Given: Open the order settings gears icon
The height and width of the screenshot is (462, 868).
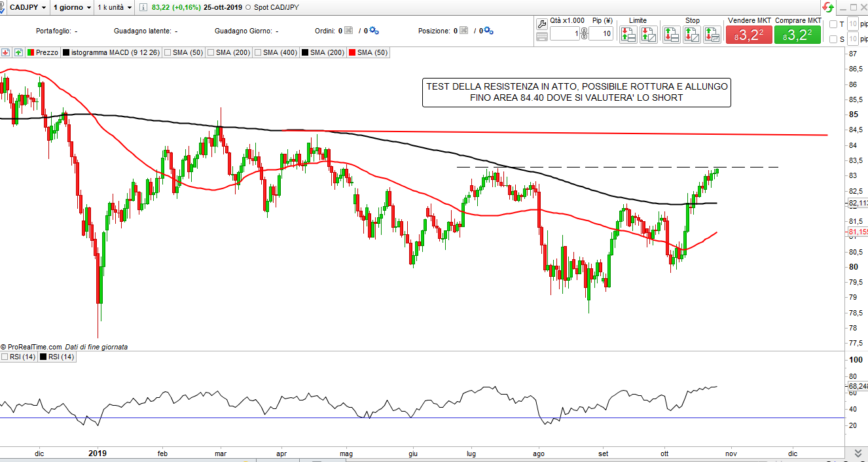Looking at the screenshot, I should [x=374, y=31].
